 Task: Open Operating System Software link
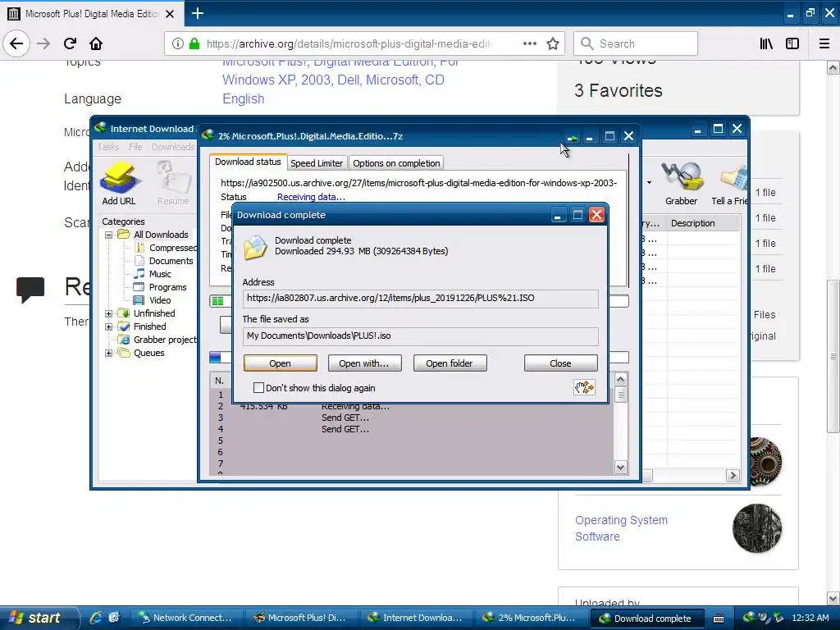622,528
